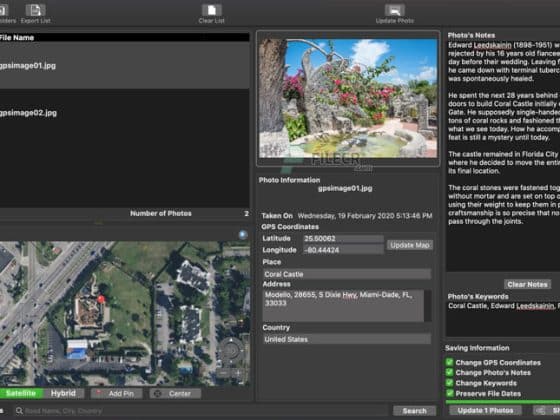This screenshot has height=420, width=560.
Task: Click the Search button
Action: pyautogui.click(x=414, y=411)
